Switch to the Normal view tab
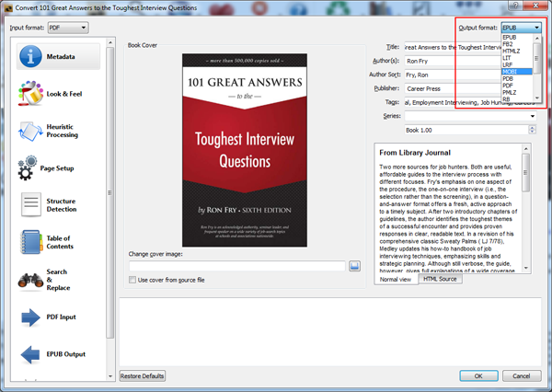 (x=396, y=280)
